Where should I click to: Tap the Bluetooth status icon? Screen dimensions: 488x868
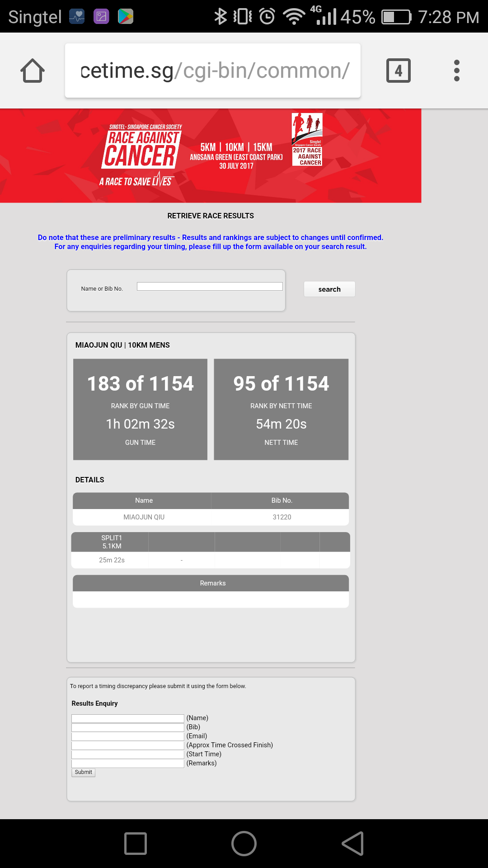click(221, 17)
